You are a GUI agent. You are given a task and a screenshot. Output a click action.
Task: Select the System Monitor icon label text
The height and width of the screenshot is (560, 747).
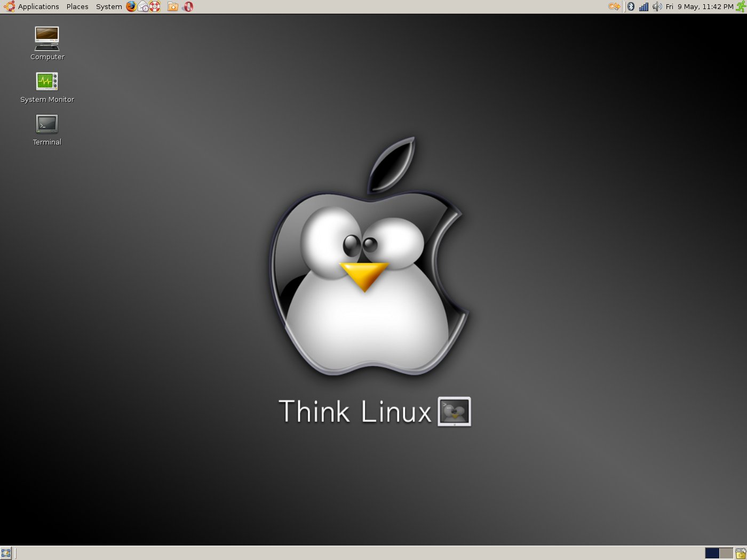coord(47,100)
